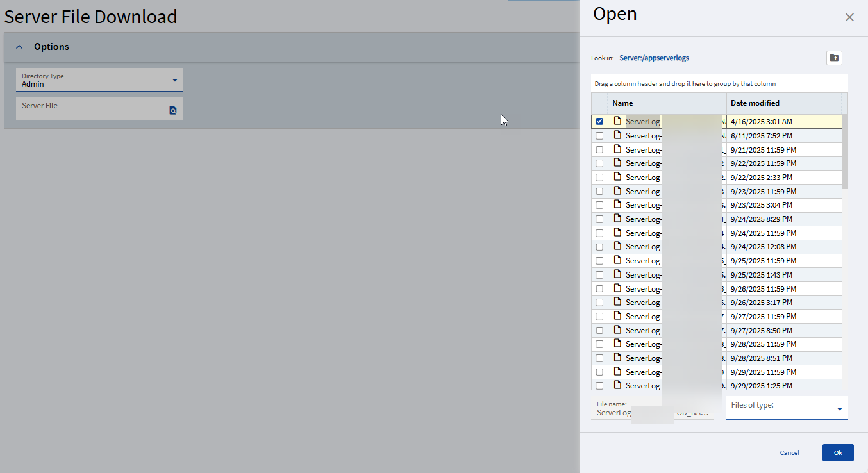The height and width of the screenshot is (473, 868).
Task: Select the date cell 9/22/2025 2:33 PM
Action: pyautogui.click(x=784, y=178)
